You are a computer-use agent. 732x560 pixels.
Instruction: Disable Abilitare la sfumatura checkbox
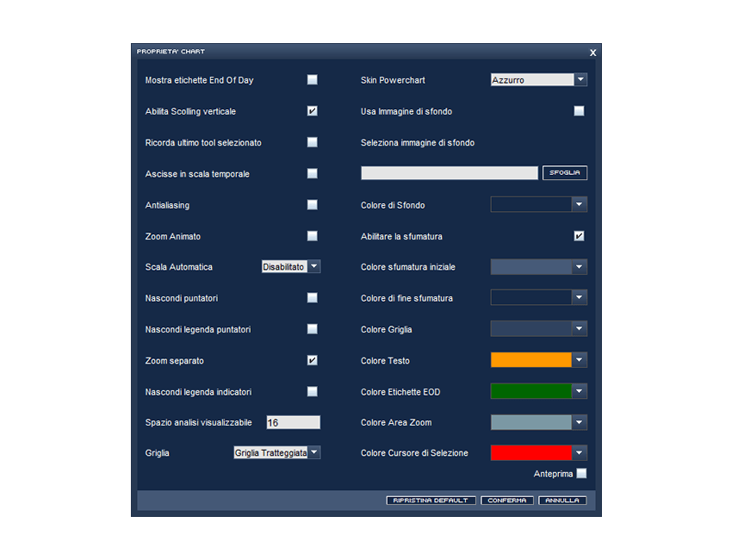point(579,236)
